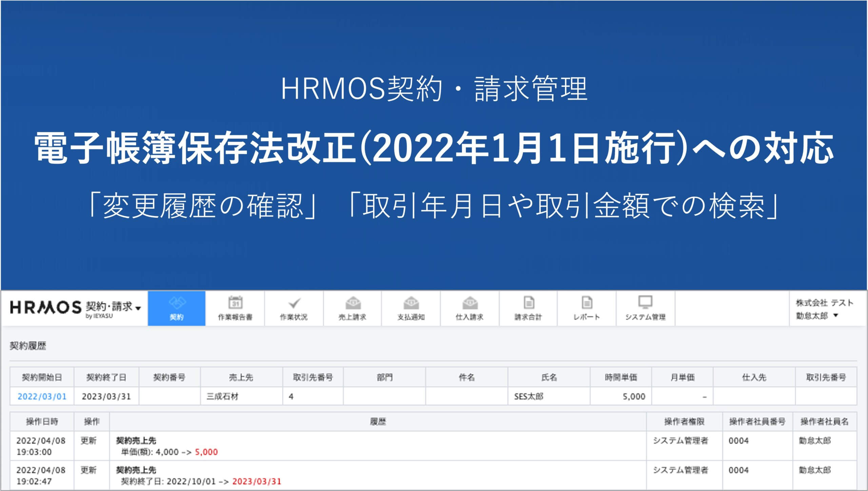Select the 契約開始日 column header
The width and height of the screenshot is (868, 491).
click(42, 377)
